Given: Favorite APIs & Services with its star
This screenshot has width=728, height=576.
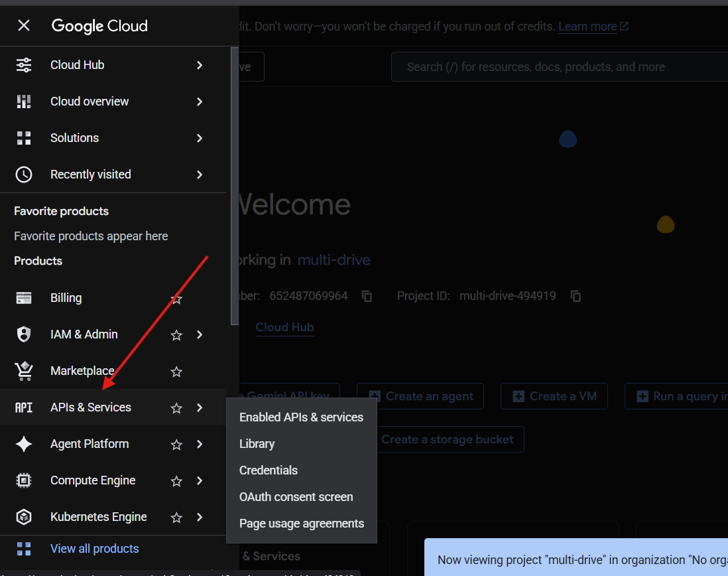Looking at the screenshot, I should pos(176,408).
